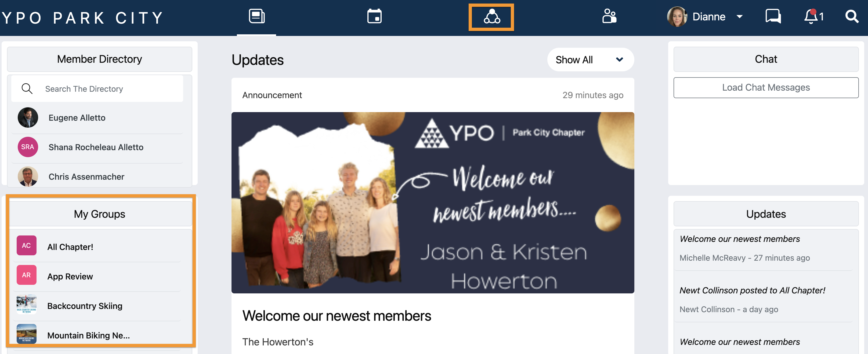Open the calendar events icon
This screenshot has height=354, width=868.
(x=374, y=16)
